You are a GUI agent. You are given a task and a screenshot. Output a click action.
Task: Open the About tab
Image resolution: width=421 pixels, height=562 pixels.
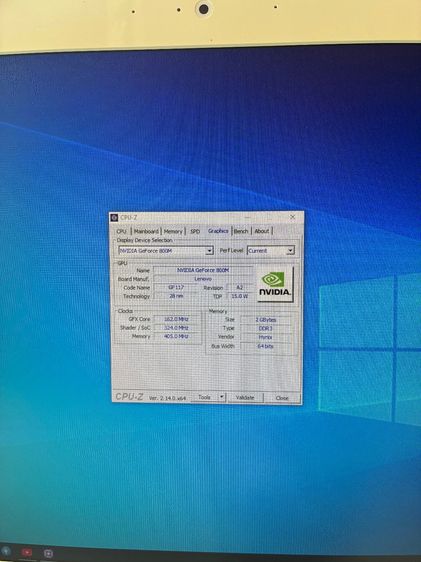262,231
